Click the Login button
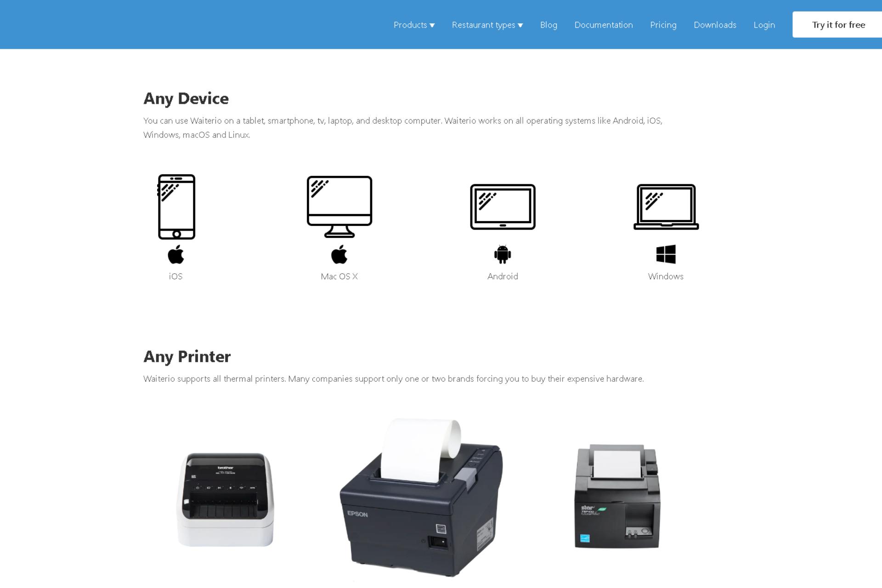Screen dimensions: 882x588 click(x=764, y=24)
